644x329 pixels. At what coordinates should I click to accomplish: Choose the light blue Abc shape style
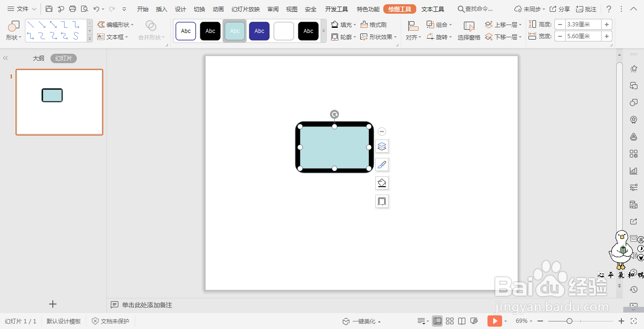point(235,31)
